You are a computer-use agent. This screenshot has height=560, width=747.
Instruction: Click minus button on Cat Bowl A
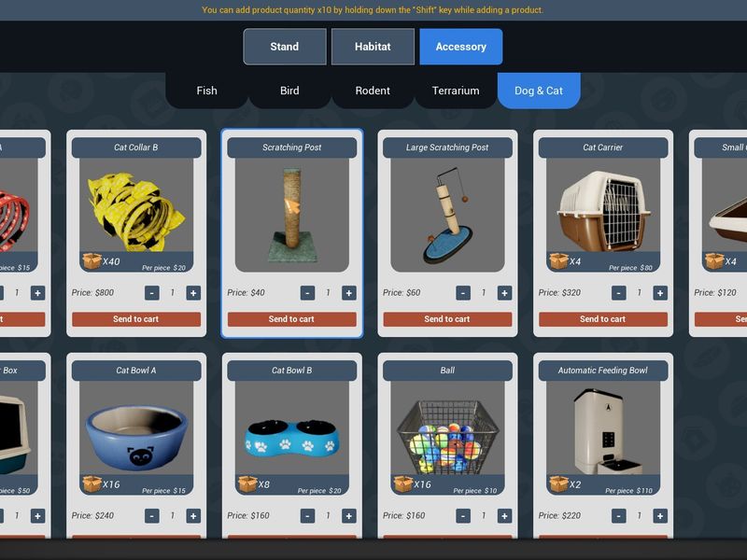coord(152,516)
